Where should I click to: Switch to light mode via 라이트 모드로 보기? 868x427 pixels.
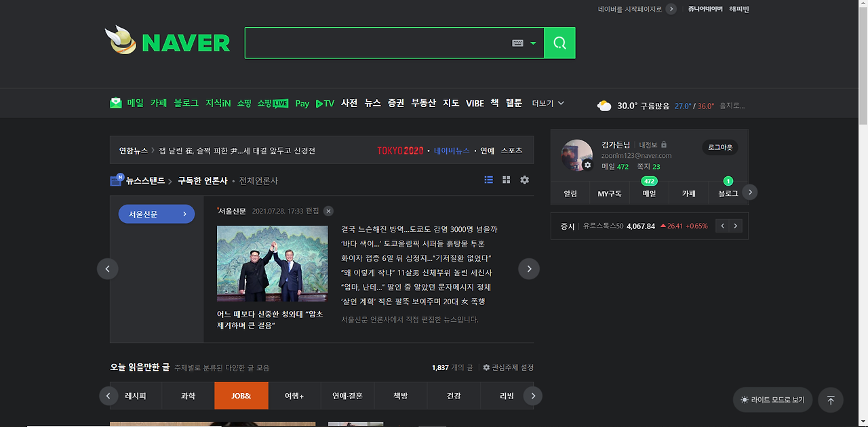772,400
